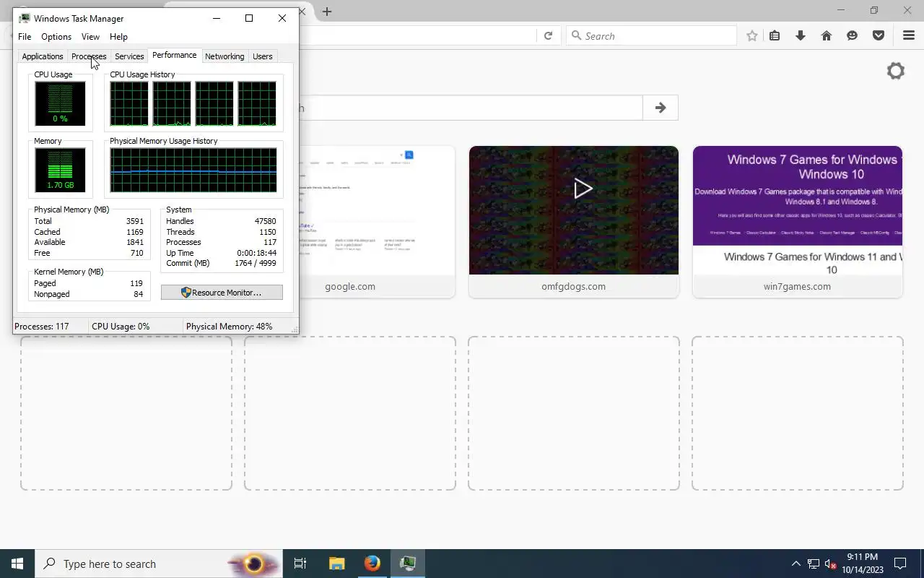Click the Physical Memory Usage History graph

[x=193, y=170]
